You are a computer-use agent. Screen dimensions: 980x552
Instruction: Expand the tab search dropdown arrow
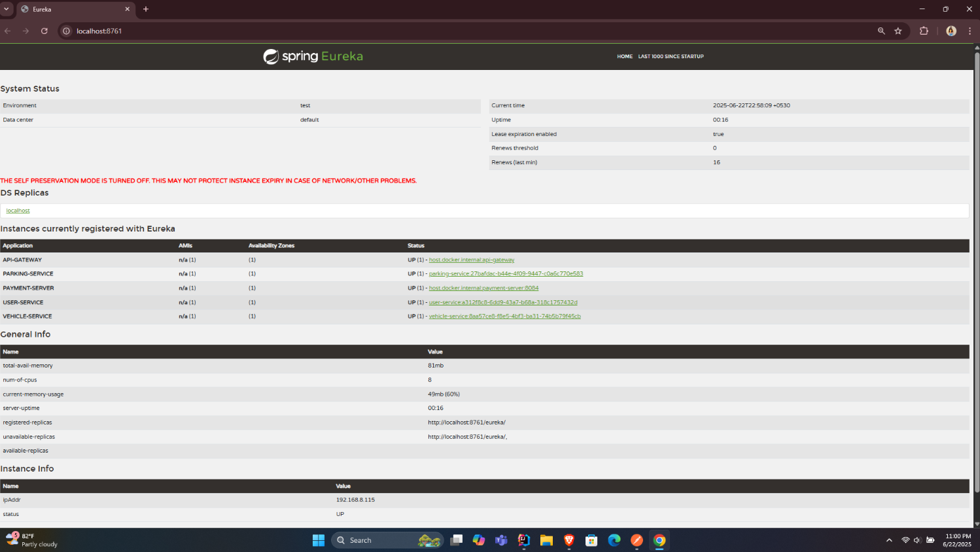pos(7,9)
